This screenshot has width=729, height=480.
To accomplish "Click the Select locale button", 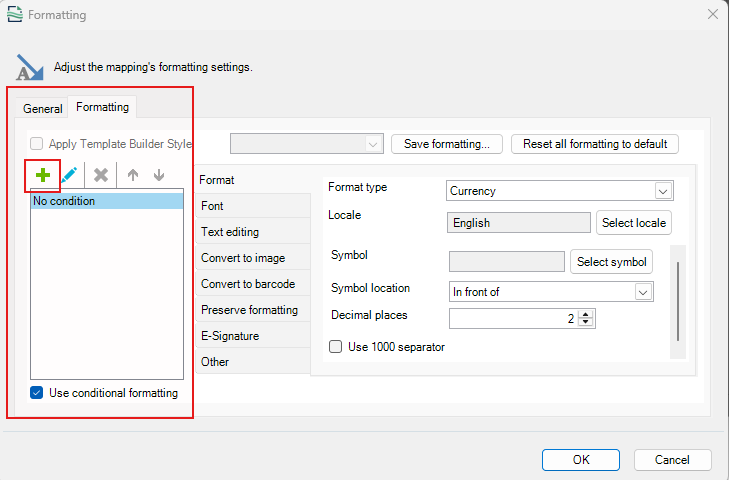I will [634, 223].
